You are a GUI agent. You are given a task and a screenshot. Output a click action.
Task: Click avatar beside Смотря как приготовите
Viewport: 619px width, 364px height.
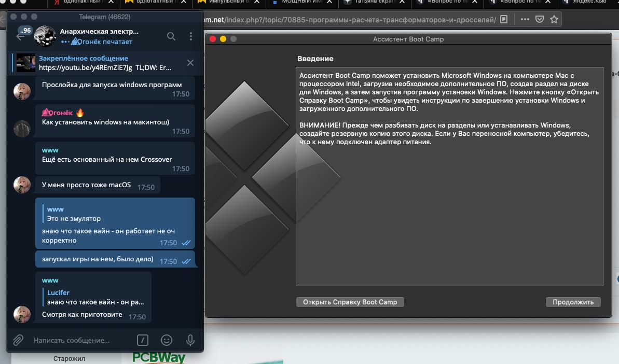click(22, 314)
